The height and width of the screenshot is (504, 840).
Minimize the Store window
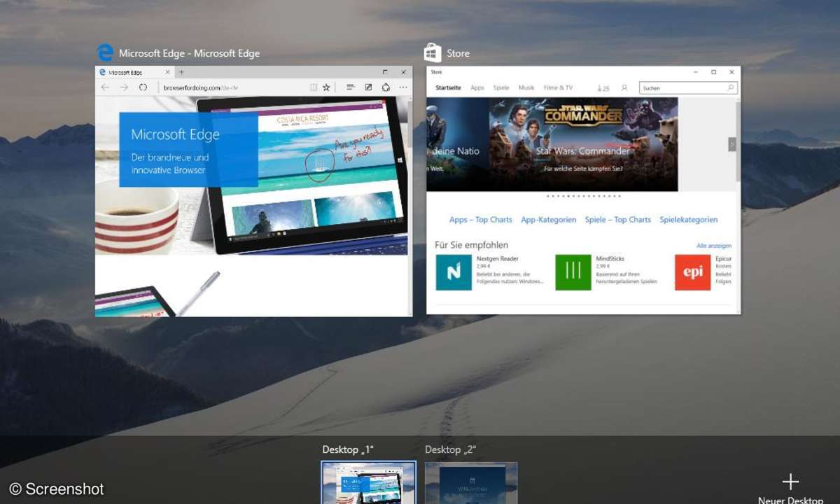695,71
